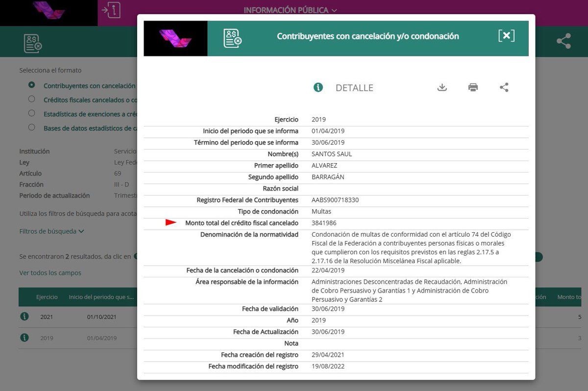This screenshot has width=588, height=391.
Task: Click the login info icon in the top bar
Action: pos(111,10)
